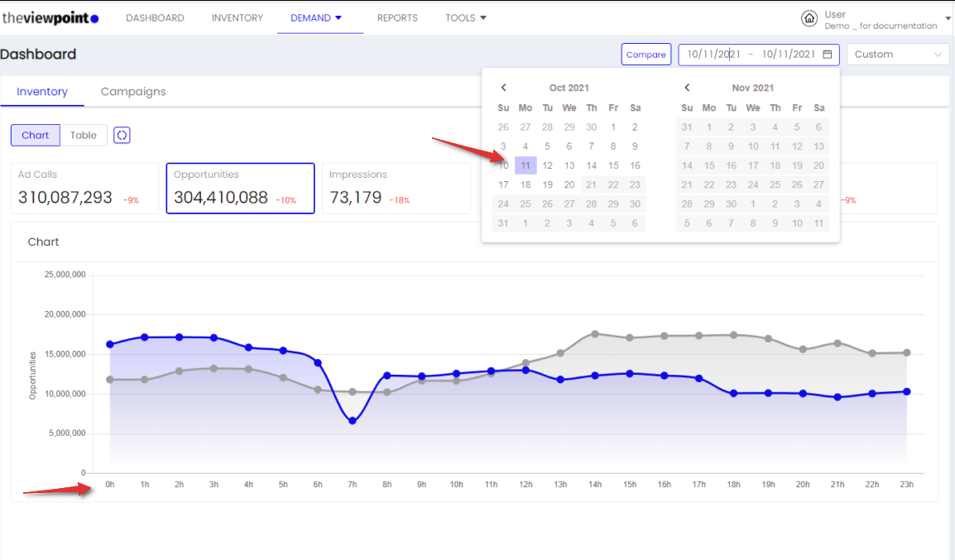Click the blue data point at 18h
Screen dimensions: 955x560
[x=734, y=393]
